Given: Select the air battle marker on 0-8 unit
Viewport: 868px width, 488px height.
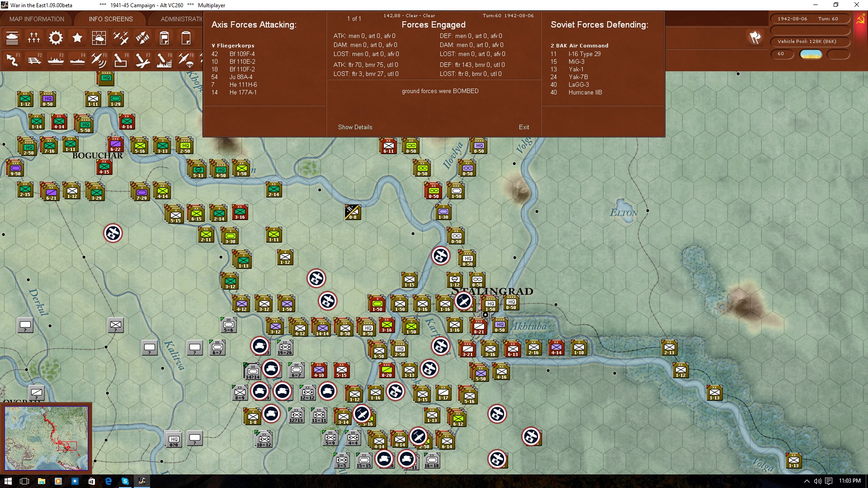Looking at the screenshot, I should pos(353,211).
